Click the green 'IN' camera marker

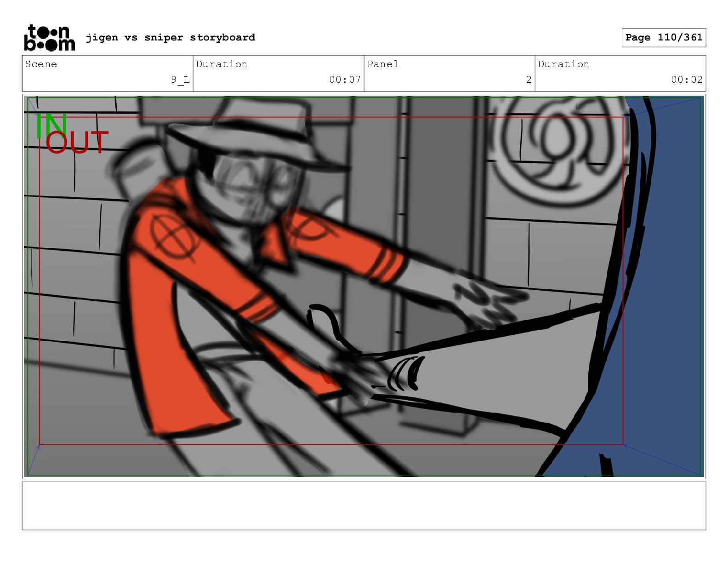coord(51,126)
